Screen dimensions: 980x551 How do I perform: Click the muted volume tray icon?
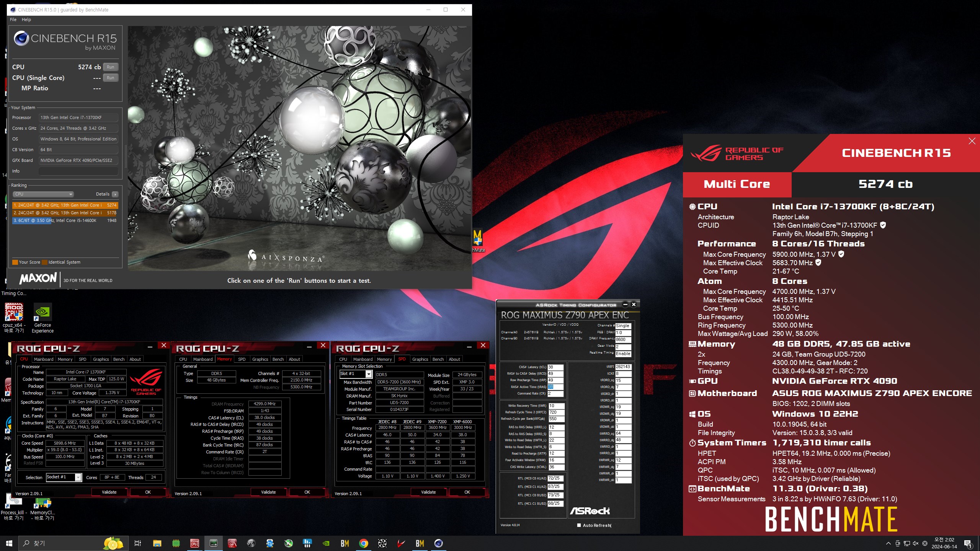point(916,543)
